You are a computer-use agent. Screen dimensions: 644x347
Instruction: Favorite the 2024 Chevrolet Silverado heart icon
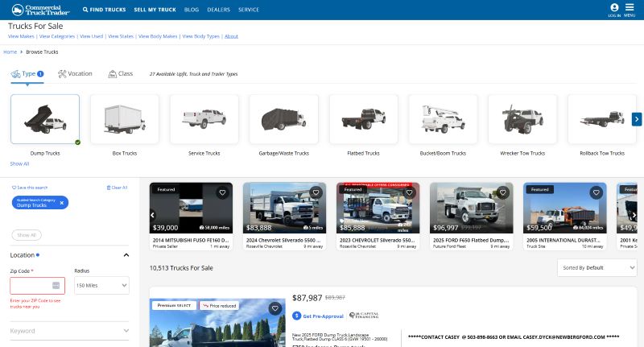pos(316,192)
